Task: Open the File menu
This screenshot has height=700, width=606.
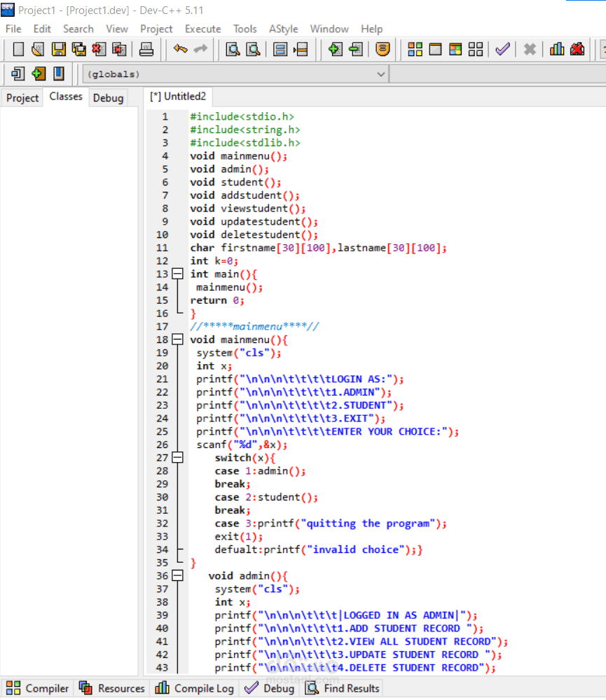Action: [x=13, y=29]
